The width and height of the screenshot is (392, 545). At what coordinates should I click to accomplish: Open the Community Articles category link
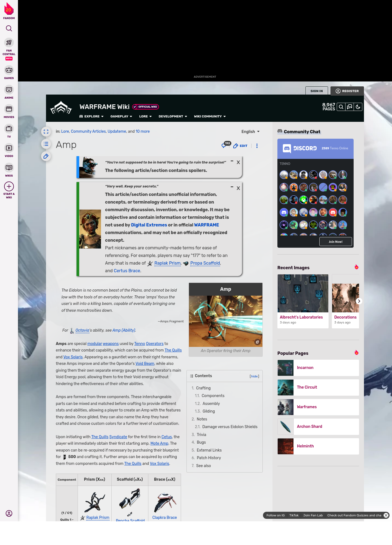tap(88, 131)
